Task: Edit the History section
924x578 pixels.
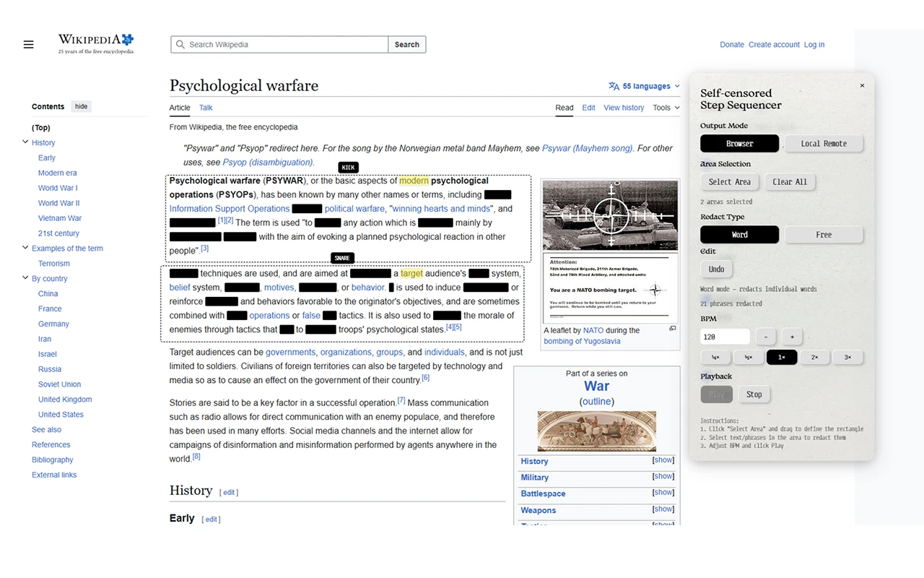Action: [229, 493]
